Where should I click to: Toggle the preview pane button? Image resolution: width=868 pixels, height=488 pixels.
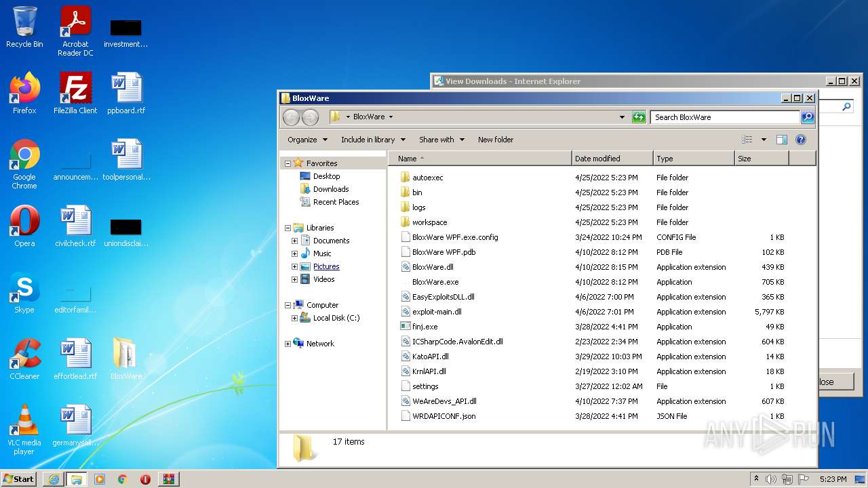point(781,140)
